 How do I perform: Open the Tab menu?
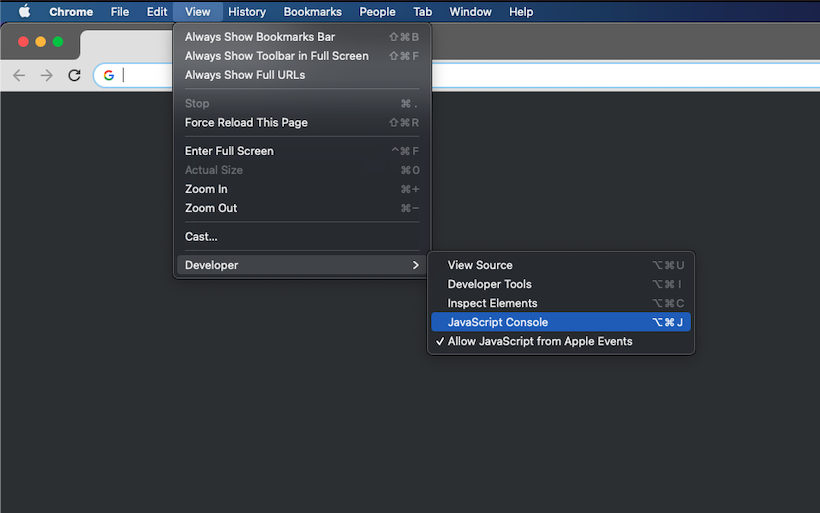pyautogui.click(x=423, y=12)
